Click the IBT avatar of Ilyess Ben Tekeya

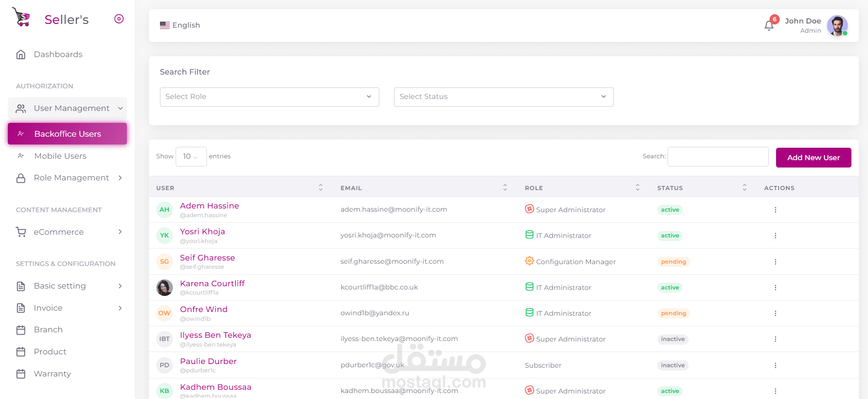165,339
